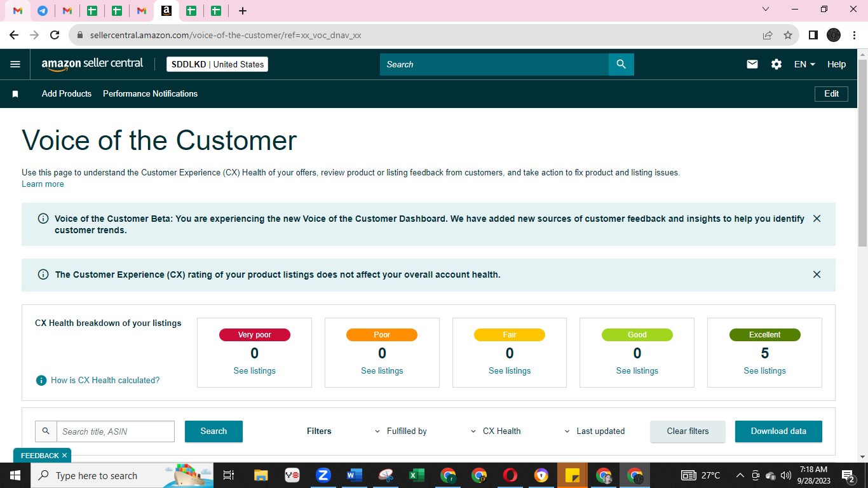Viewport: 868px width, 488px height.
Task: Open the SDDLKD United States account switcher
Action: pyautogui.click(x=217, y=64)
